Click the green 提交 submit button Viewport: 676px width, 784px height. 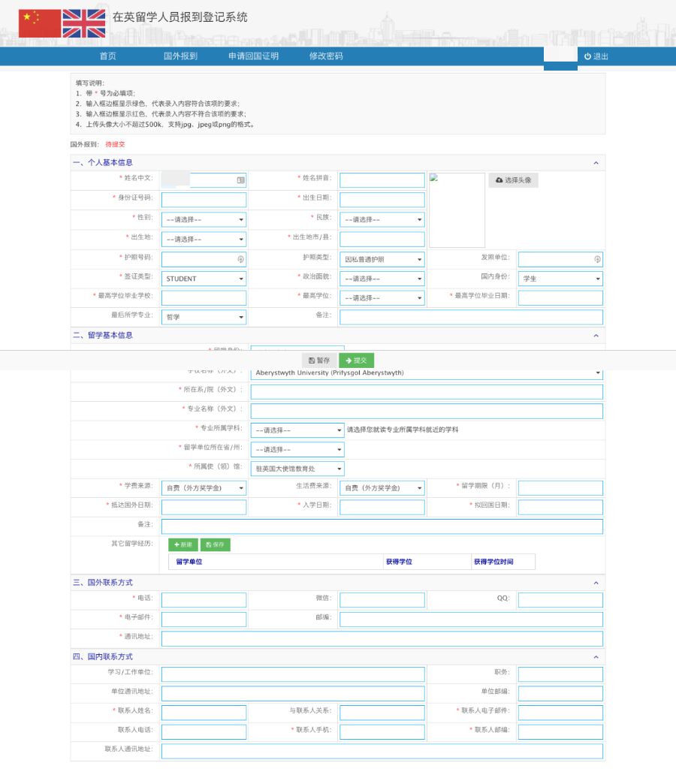(357, 360)
